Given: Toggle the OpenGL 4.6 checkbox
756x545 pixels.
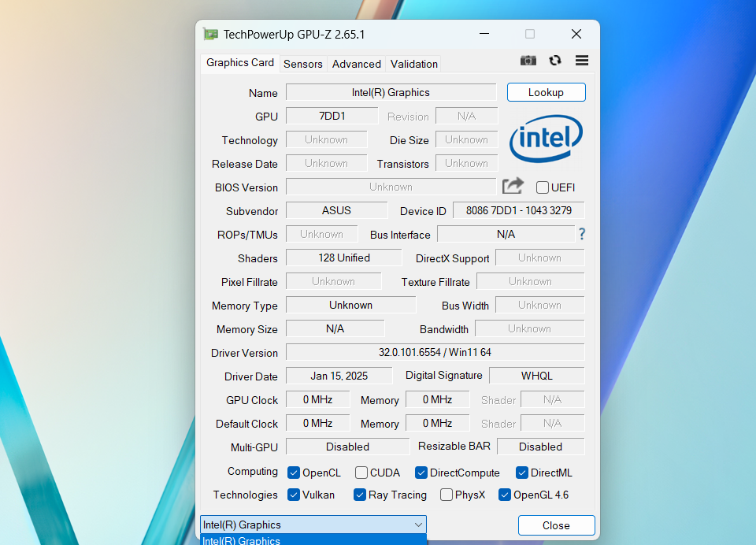Looking at the screenshot, I should (505, 495).
